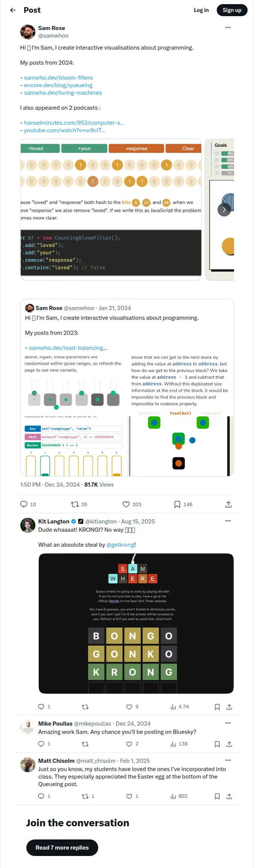Repost Matt Chisolm's reply

pos(88,796)
